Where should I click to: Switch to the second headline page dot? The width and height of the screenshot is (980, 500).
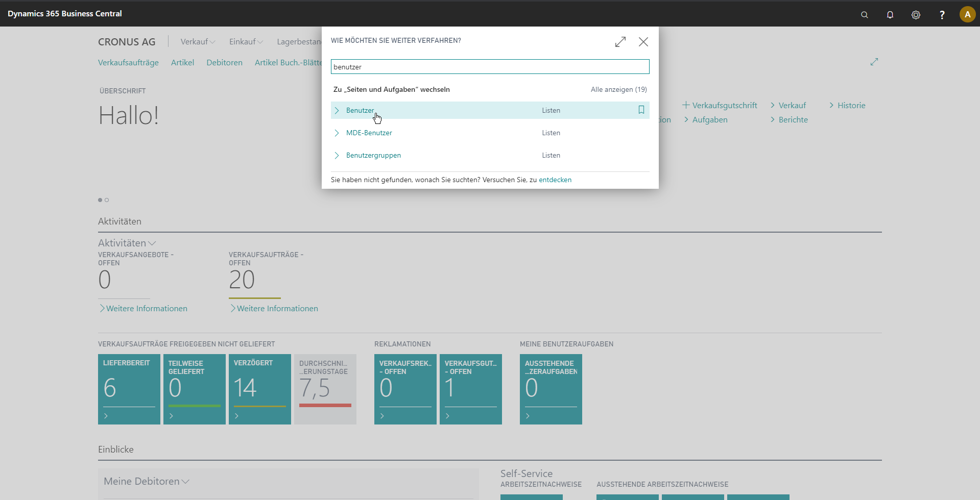(x=107, y=200)
